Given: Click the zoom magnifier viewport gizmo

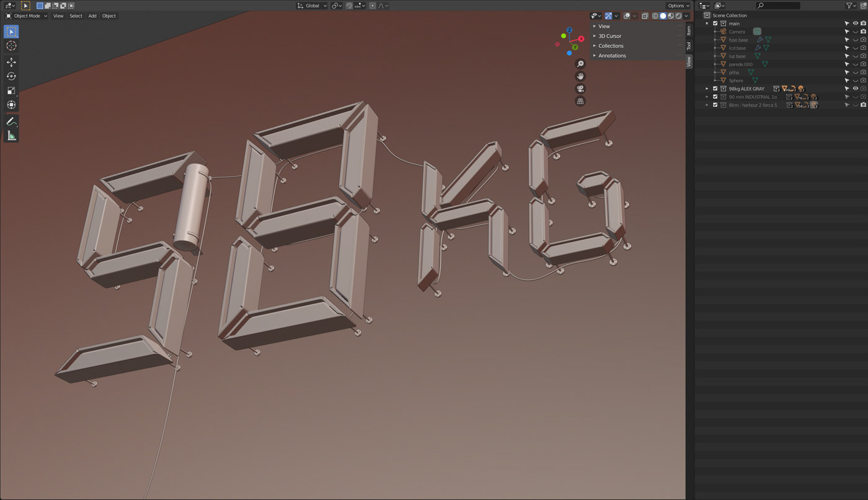Looking at the screenshot, I should tap(580, 64).
